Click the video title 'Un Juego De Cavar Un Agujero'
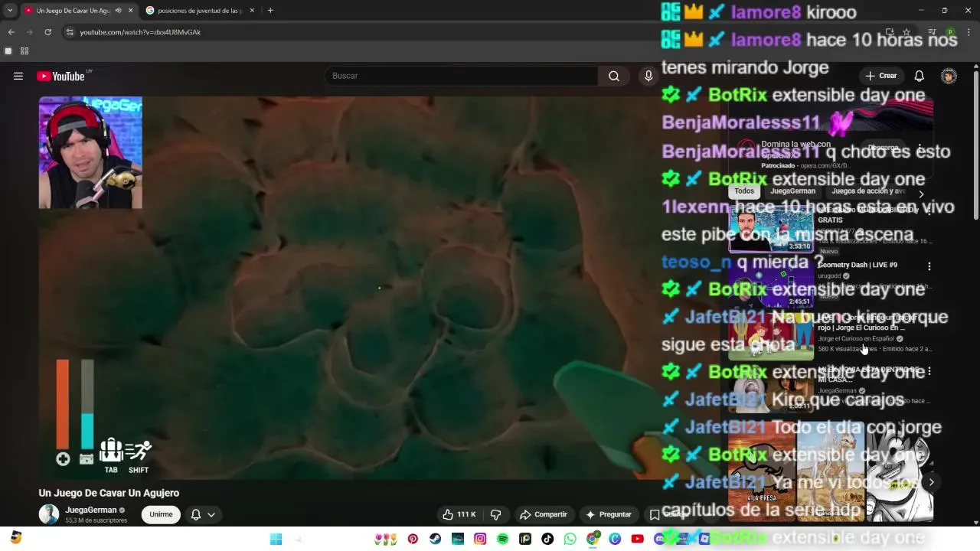Image resolution: width=980 pixels, height=551 pixels. pyautogui.click(x=109, y=493)
